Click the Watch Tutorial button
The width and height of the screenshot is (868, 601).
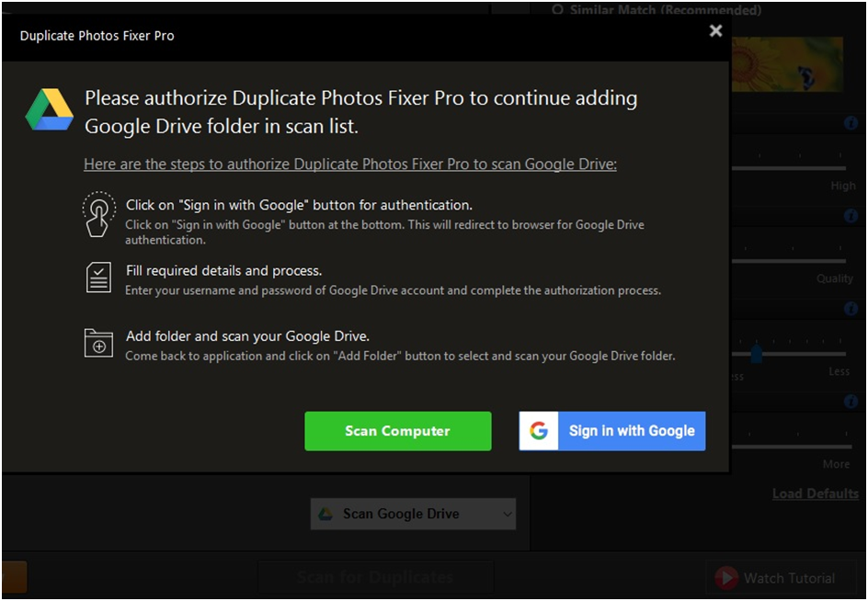click(781, 578)
